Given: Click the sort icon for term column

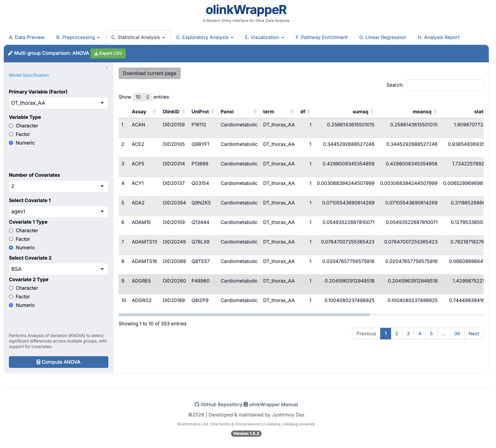Looking at the screenshot, I should tap(292, 112).
